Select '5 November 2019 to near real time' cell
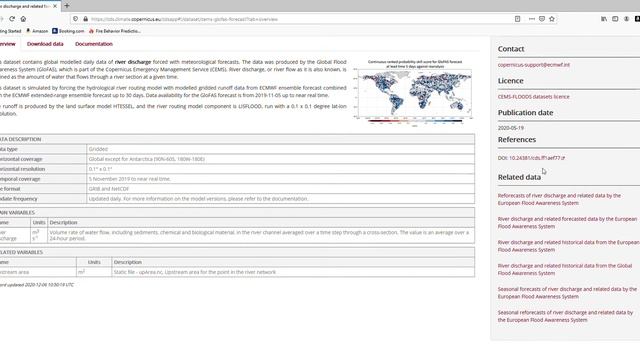The height and width of the screenshot is (360, 640). (280, 179)
